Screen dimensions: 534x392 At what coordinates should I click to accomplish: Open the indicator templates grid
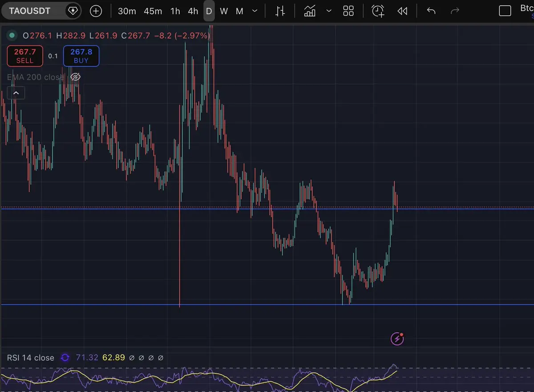click(x=348, y=11)
